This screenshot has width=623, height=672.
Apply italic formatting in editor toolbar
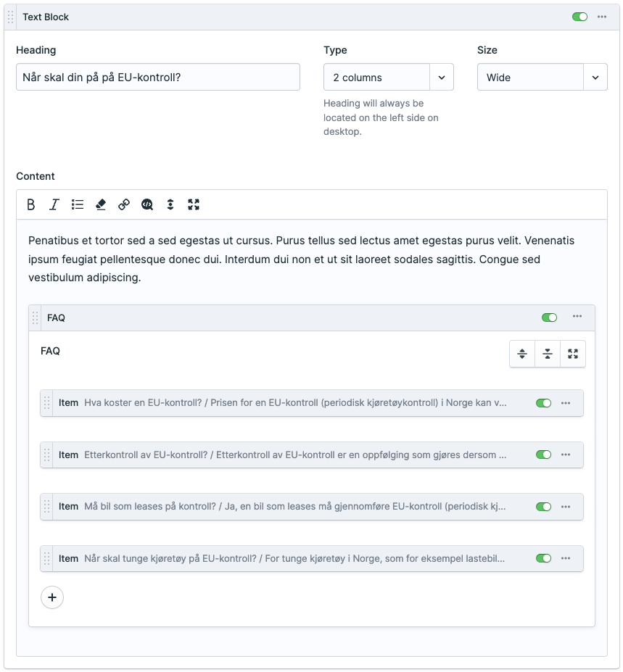coord(54,204)
